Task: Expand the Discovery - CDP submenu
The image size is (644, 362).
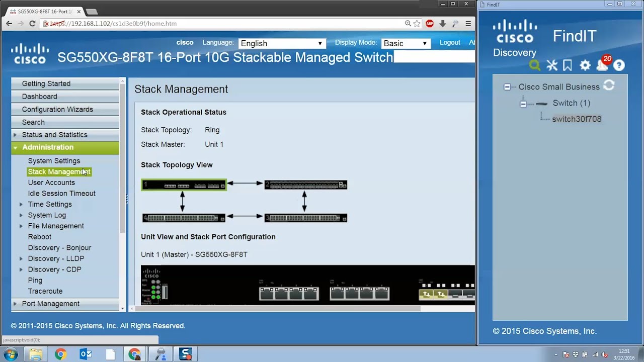Action: [21, 269]
